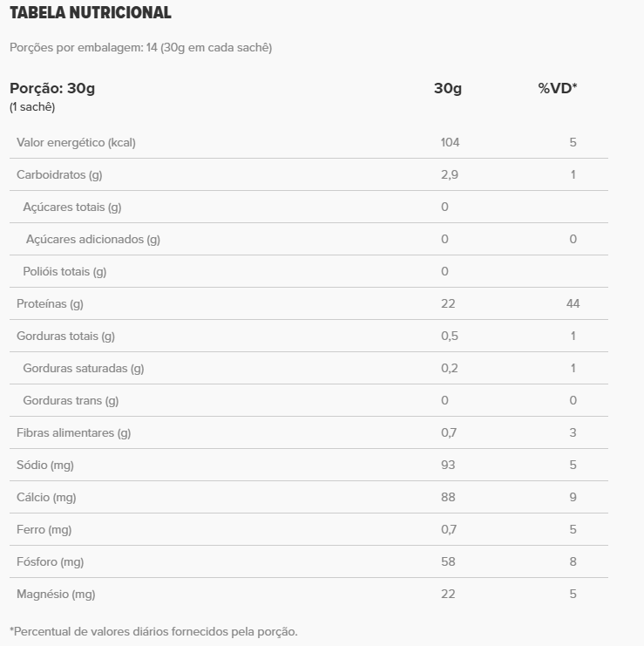Image resolution: width=644 pixels, height=646 pixels.
Task: Click the Açúcares totais (g) row label
Action: click(x=71, y=207)
